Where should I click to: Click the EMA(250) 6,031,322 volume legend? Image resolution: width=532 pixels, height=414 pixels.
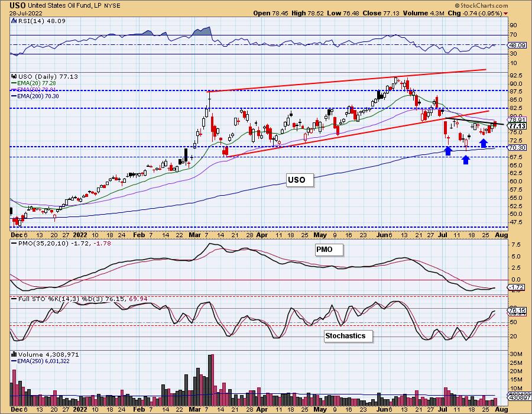[x=40, y=361]
